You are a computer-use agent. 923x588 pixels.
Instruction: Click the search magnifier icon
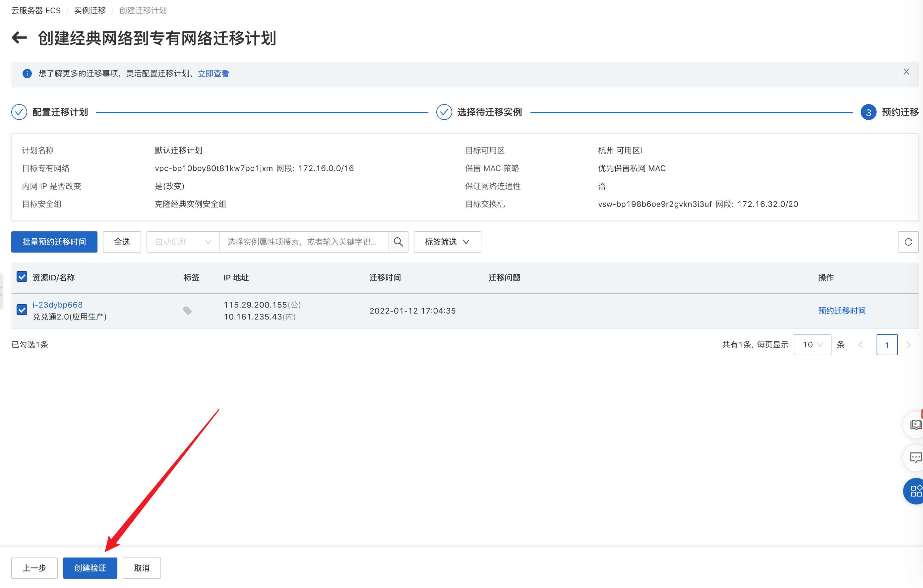click(x=398, y=242)
